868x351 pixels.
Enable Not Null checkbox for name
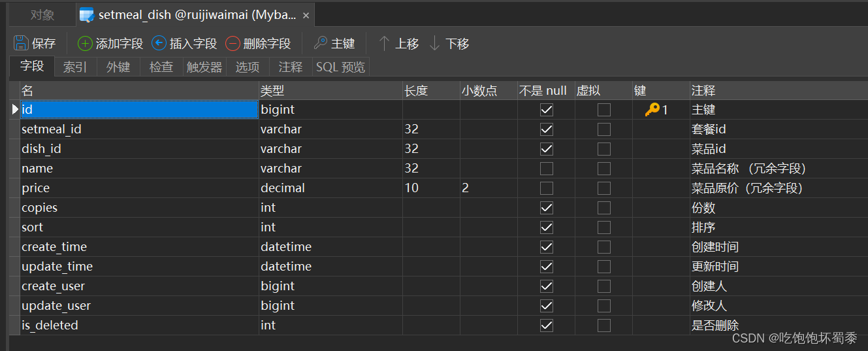(547, 169)
